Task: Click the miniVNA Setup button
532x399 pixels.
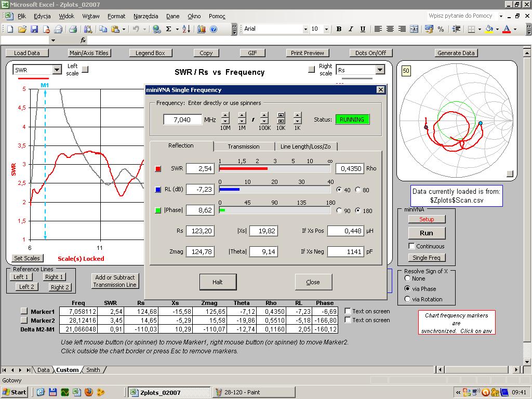Action: [x=427, y=219]
